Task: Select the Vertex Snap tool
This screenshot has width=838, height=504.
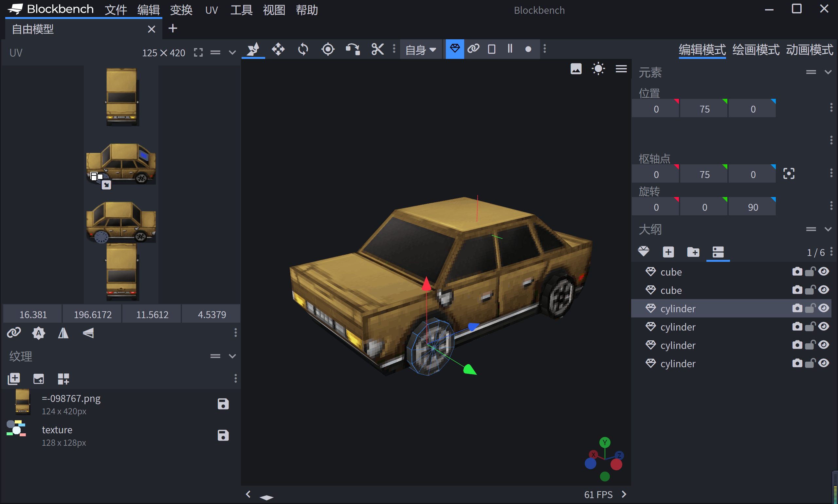Action: pos(353,49)
